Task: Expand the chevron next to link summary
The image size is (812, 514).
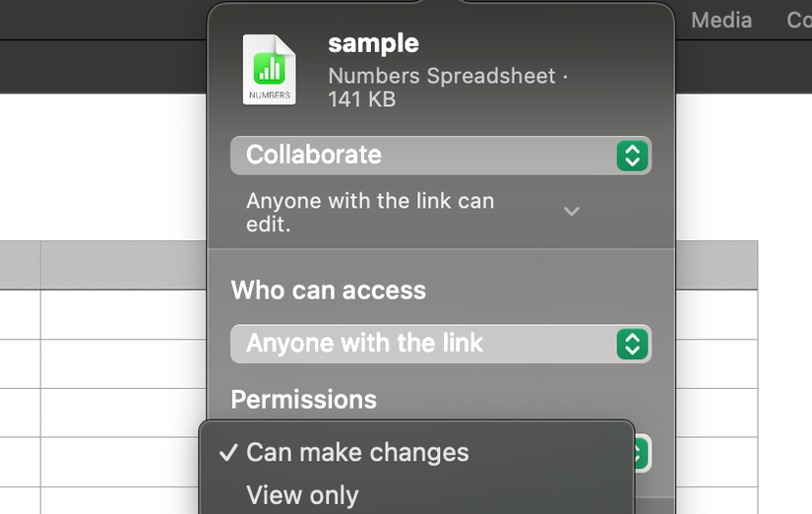Action: point(571,212)
